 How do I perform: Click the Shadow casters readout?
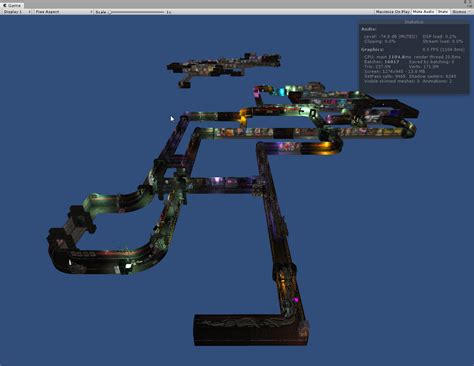[432, 76]
